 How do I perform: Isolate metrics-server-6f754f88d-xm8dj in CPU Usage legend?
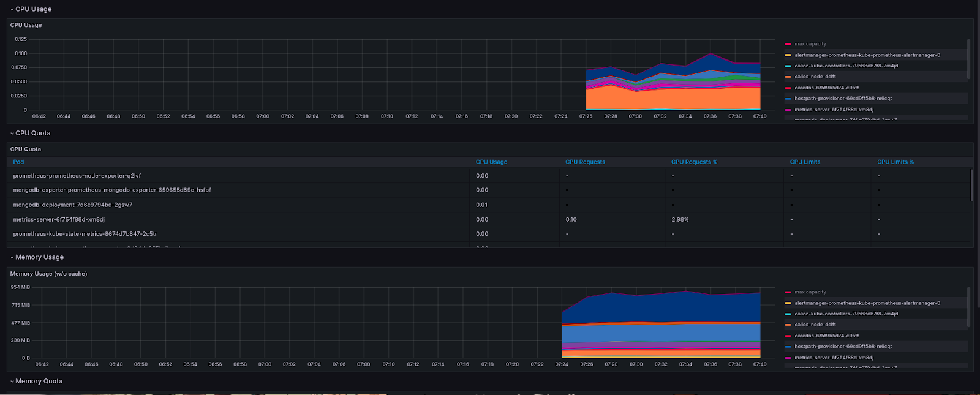[834, 110]
